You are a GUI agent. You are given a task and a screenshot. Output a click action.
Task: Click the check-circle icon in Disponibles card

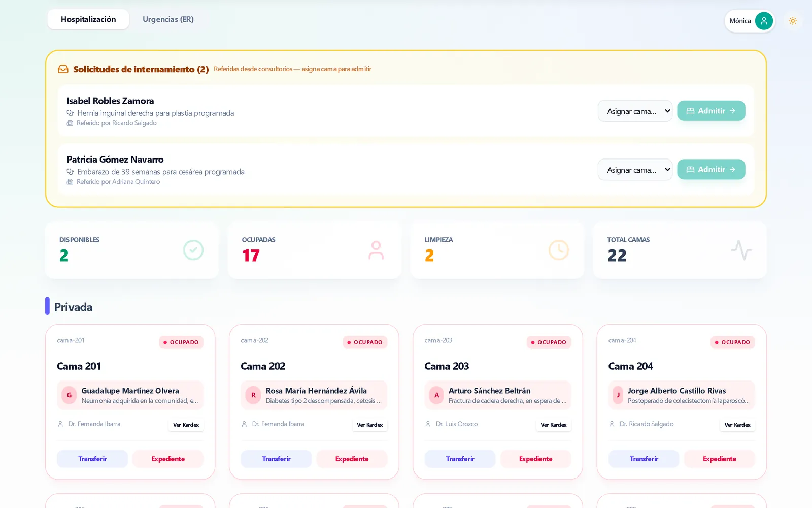tap(193, 250)
